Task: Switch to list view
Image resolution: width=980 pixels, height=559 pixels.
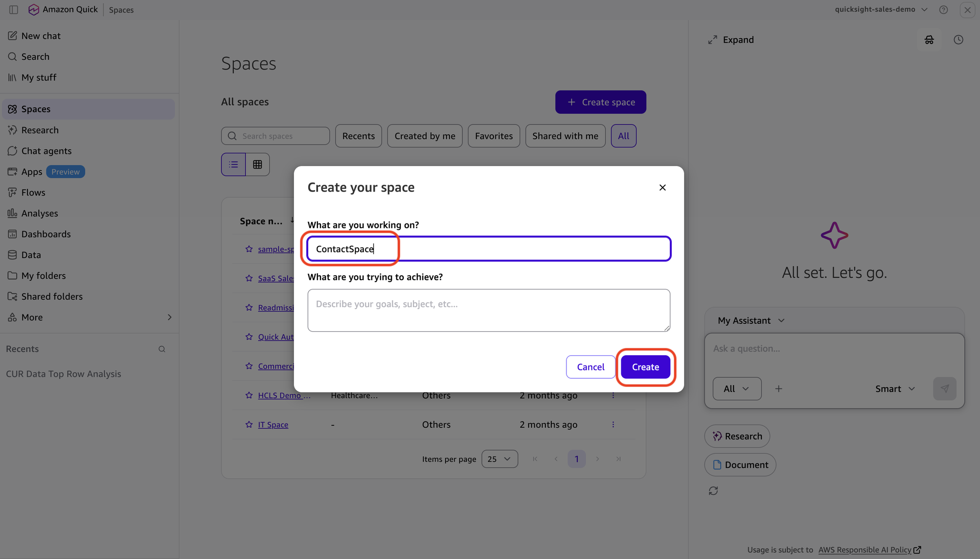Action: coord(233,164)
